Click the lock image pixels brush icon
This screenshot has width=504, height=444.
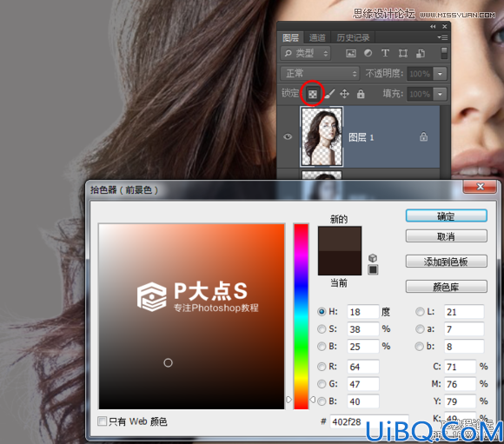click(329, 94)
